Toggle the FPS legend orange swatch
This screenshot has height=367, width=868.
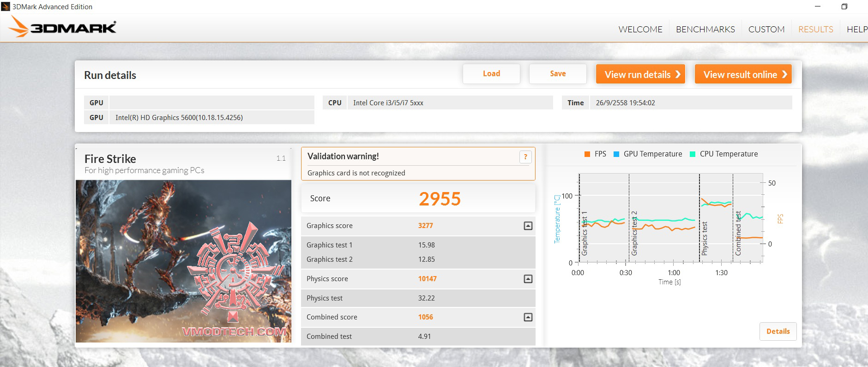(587, 154)
